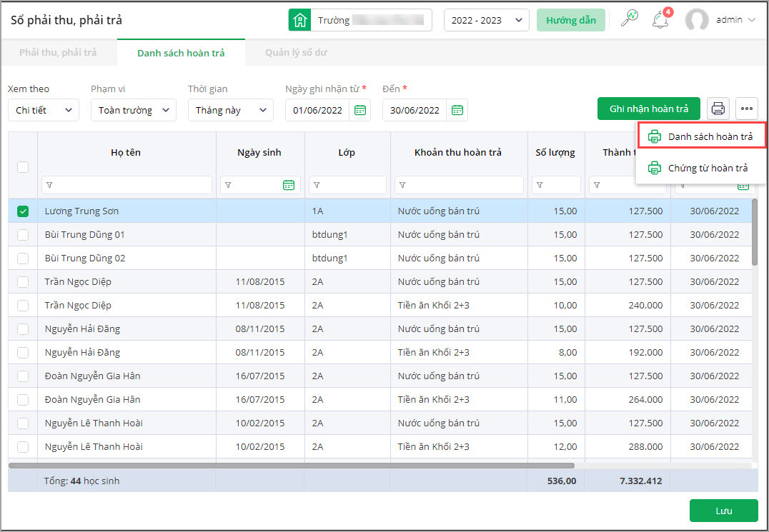The width and height of the screenshot is (769, 532).
Task: Click the Ghi nhận hoàn trả button
Action: click(x=648, y=109)
